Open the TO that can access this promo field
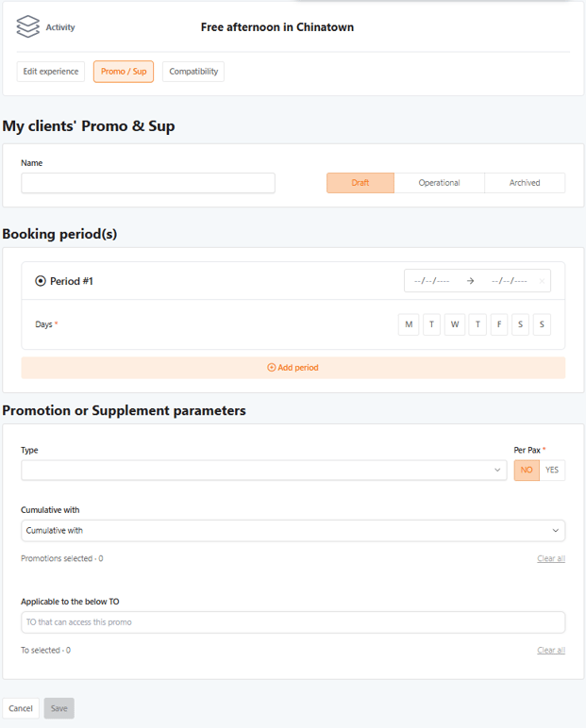 pos(293,622)
